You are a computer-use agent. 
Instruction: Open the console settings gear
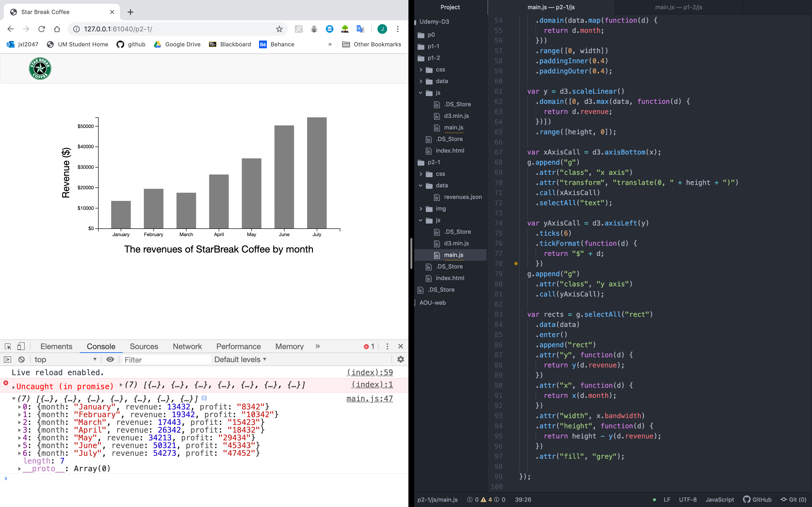click(400, 359)
